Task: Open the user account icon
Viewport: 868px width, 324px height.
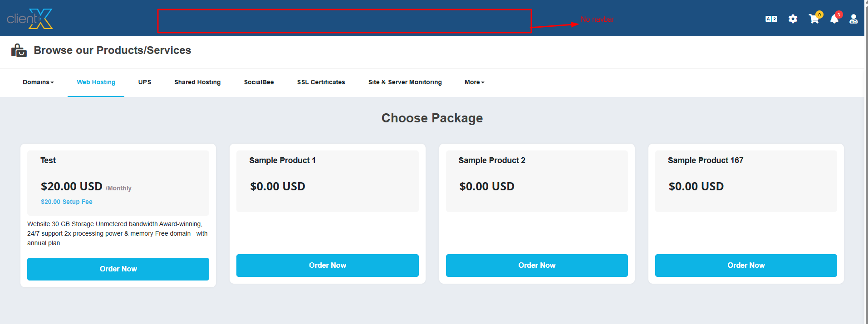Action: tap(853, 19)
